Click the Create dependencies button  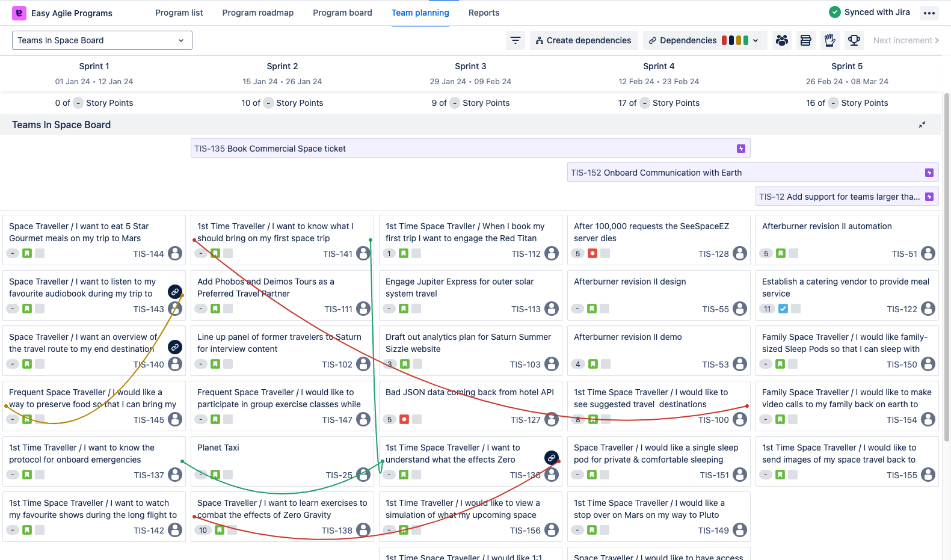(583, 40)
